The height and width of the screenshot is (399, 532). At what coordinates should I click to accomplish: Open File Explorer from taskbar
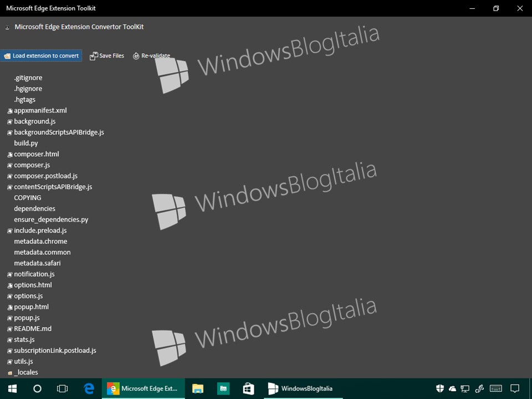tap(197, 388)
